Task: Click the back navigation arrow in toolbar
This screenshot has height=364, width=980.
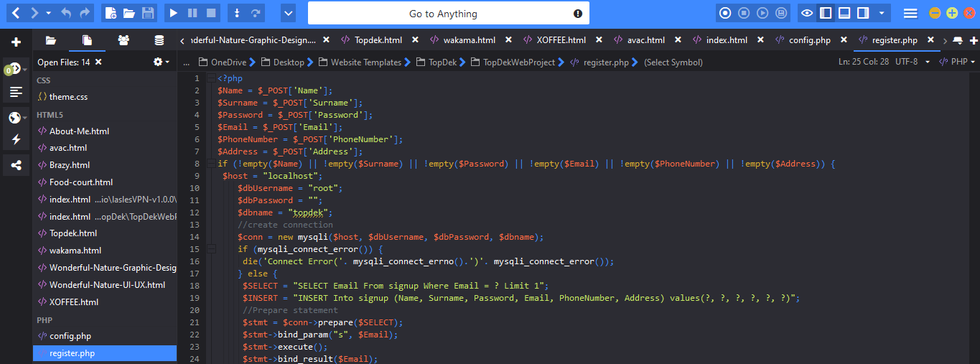Action: (x=15, y=13)
